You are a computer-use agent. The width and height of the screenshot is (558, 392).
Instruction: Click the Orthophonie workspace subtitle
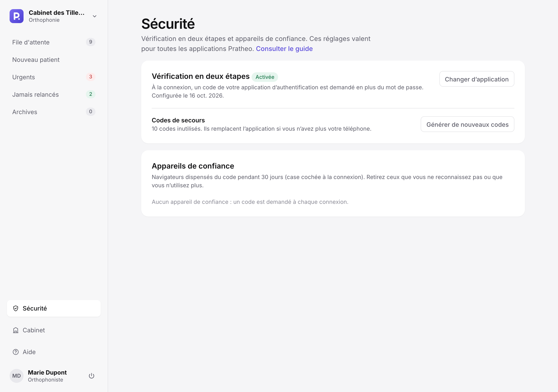click(x=44, y=20)
